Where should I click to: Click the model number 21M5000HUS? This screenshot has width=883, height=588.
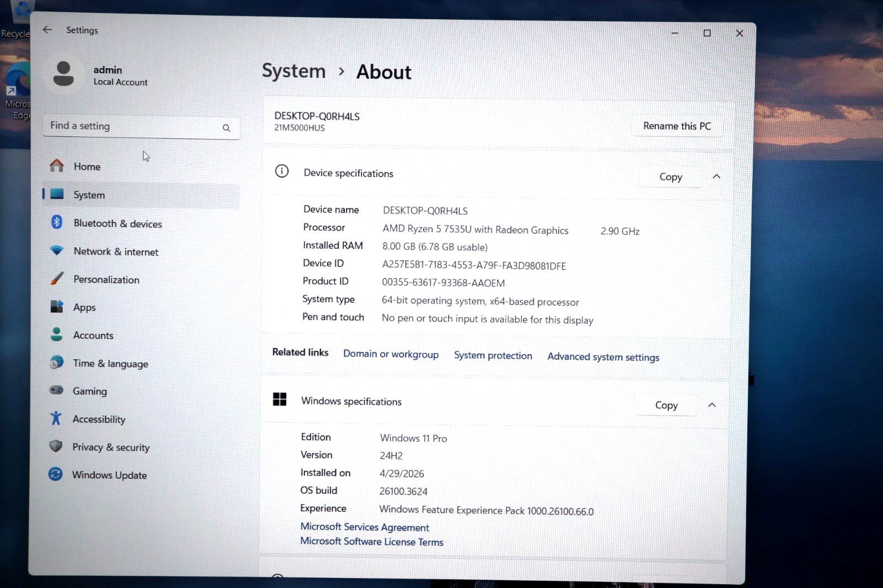(x=300, y=128)
